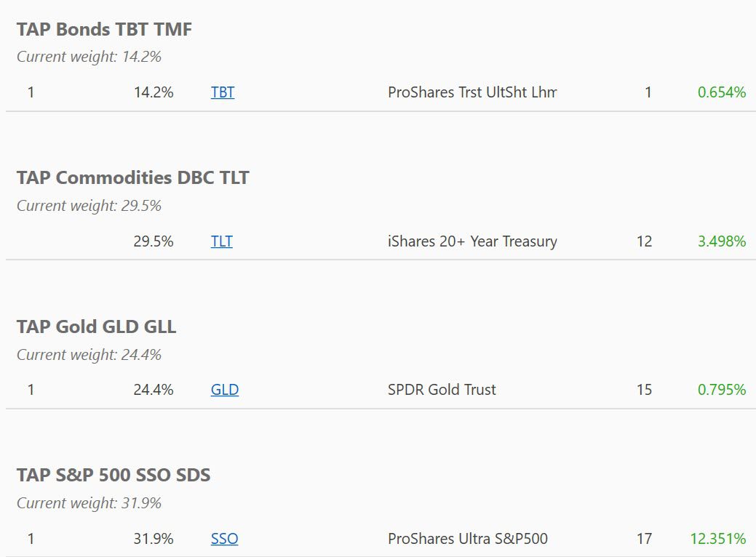Click the ProShares Trst UltSht fund name
The width and height of the screenshot is (756, 557).
(x=472, y=92)
